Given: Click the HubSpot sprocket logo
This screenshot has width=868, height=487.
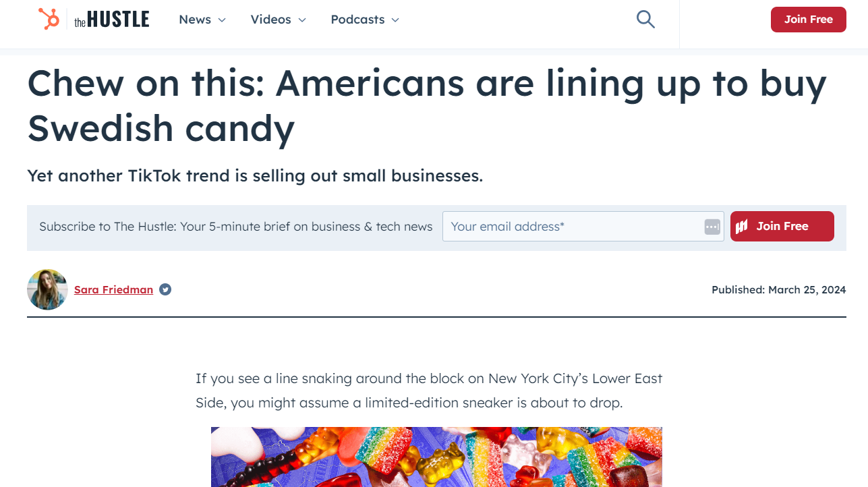Looking at the screenshot, I should tap(49, 19).
